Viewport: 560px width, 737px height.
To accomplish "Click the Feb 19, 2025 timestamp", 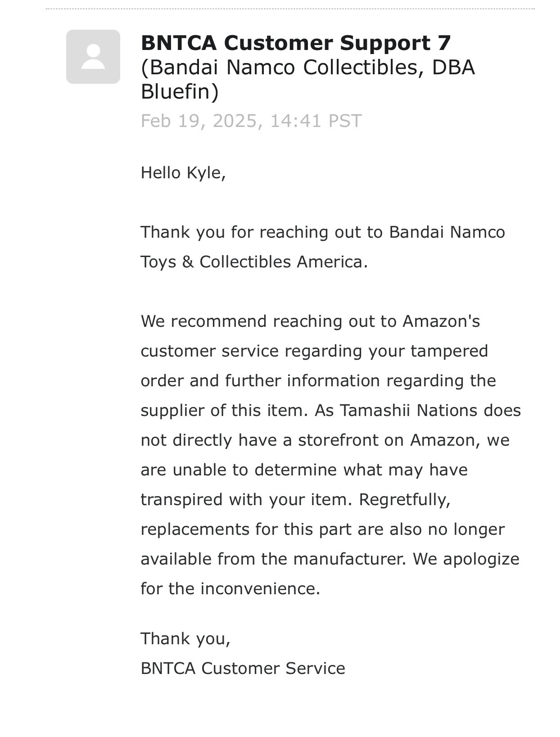I will (x=251, y=121).
